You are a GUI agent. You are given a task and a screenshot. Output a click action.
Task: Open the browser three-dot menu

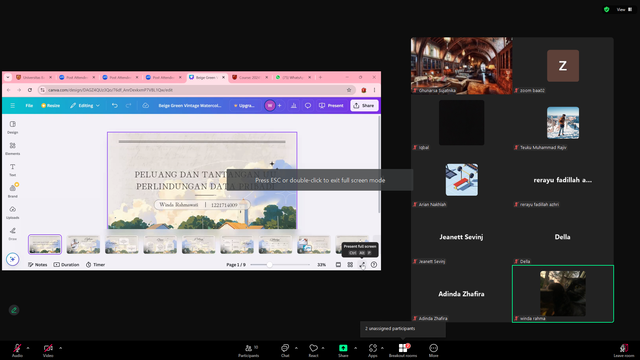pyautogui.click(x=374, y=90)
